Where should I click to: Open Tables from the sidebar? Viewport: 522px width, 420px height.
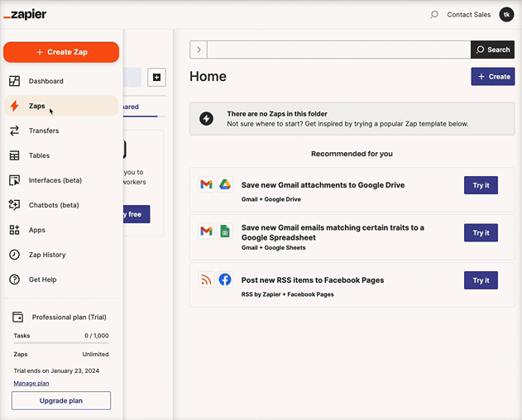pyautogui.click(x=61, y=155)
